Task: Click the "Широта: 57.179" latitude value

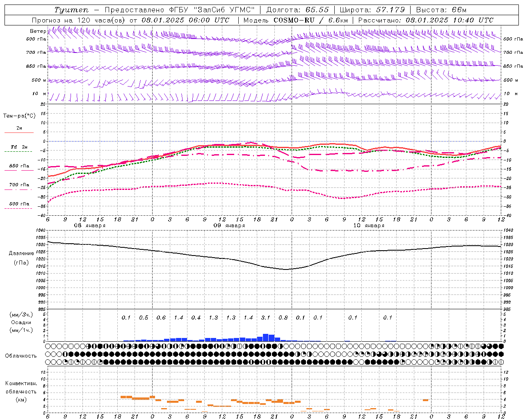Action: coord(372,10)
